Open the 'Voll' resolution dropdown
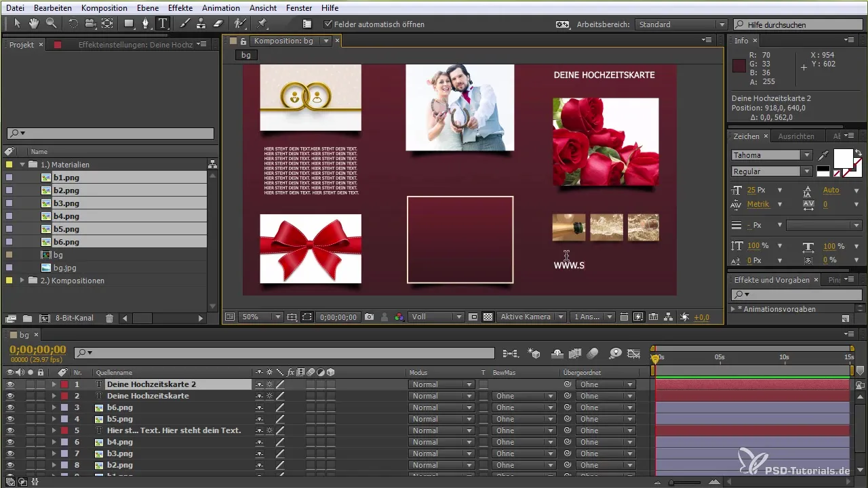Viewport: 868px width, 488px height. coord(436,317)
